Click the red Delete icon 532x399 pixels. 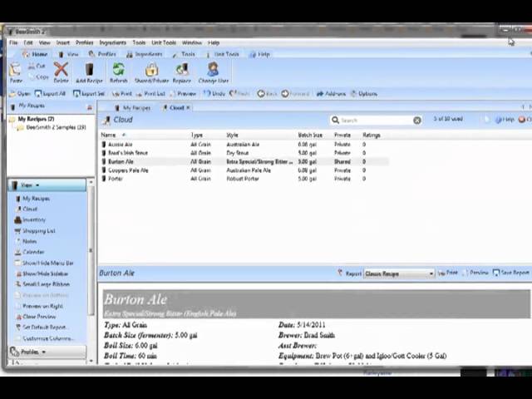[61, 72]
